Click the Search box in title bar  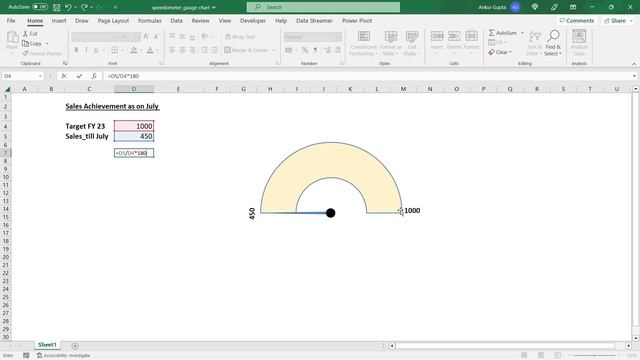(x=323, y=7)
